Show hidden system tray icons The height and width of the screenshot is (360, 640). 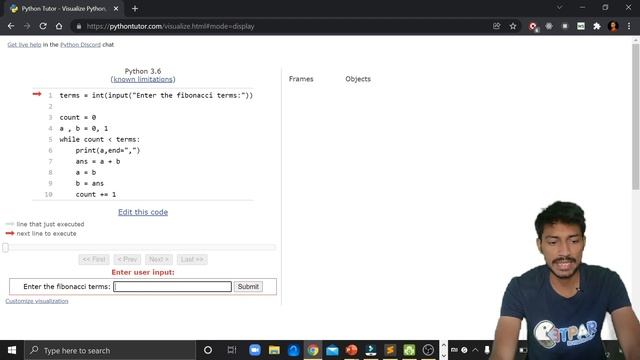(475, 350)
